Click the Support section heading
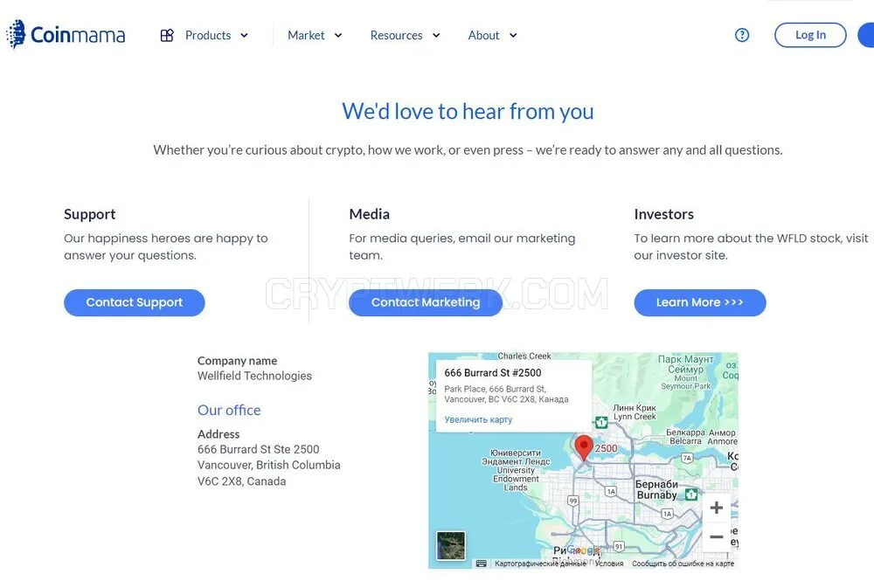874x588 pixels. click(90, 214)
